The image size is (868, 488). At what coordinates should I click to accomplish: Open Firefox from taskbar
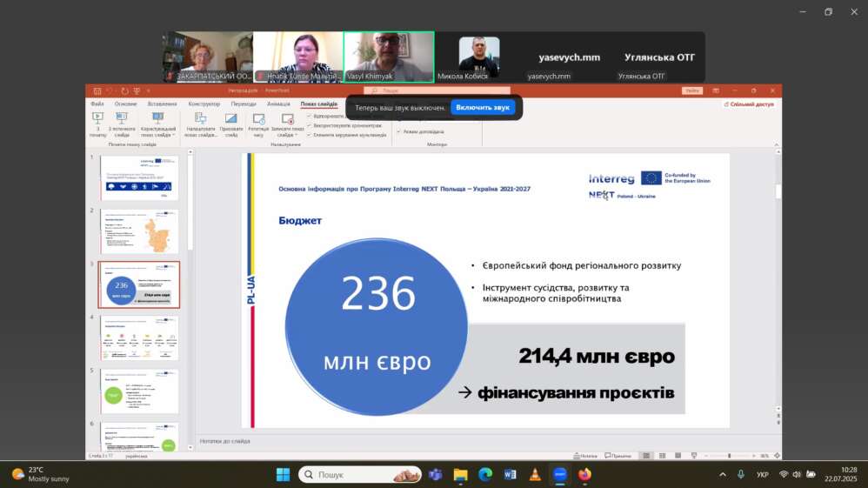click(584, 475)
